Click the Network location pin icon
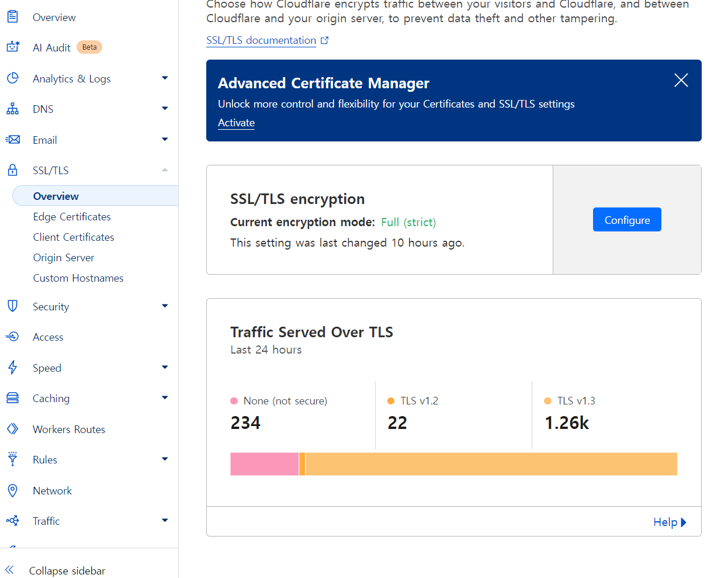This screenshot has width=728, height=578. [12, 490]
